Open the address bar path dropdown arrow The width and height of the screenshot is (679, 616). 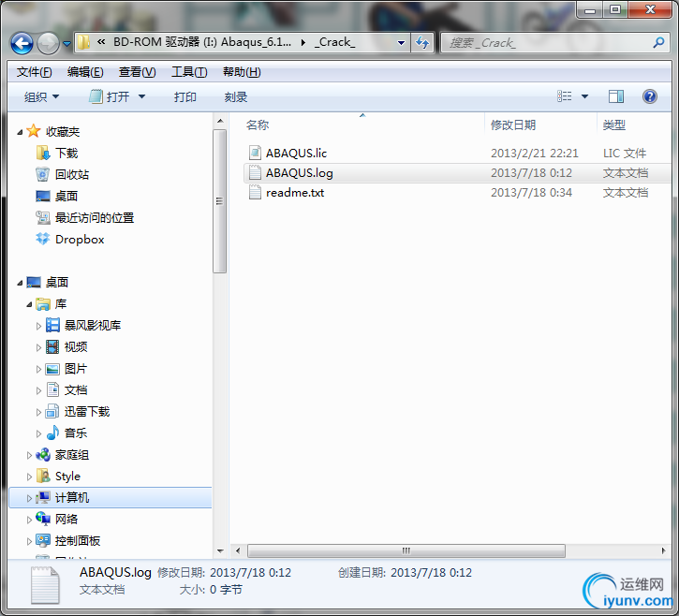tap(401, 43)
